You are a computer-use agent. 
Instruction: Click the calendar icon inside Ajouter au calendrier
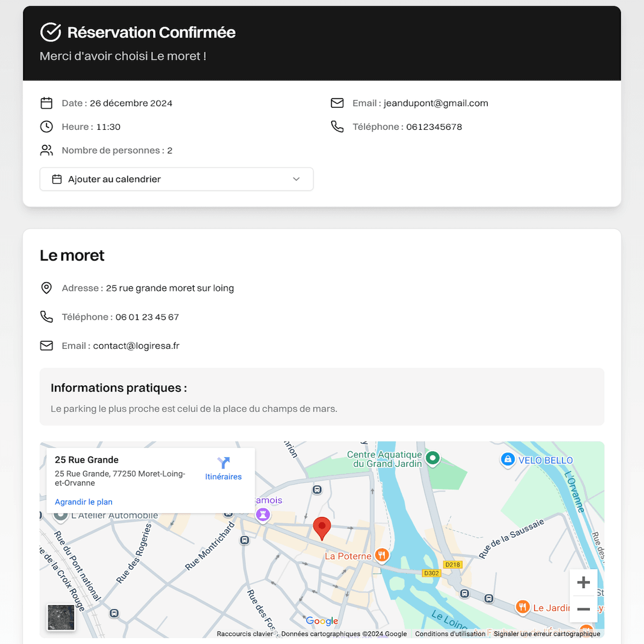coord(57,179)
